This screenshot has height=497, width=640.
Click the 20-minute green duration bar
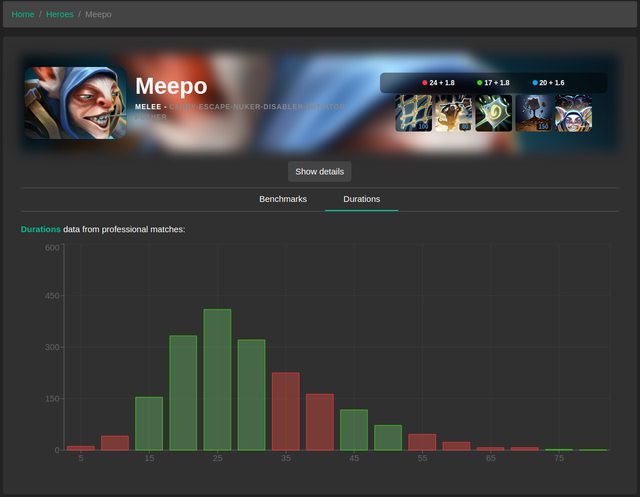point(183,393)
